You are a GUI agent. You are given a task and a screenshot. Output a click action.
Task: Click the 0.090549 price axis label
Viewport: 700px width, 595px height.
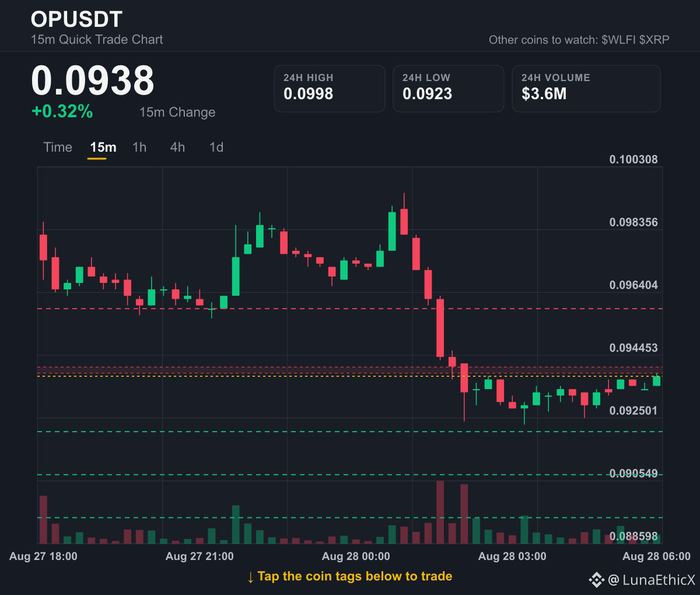pos(633,473)
